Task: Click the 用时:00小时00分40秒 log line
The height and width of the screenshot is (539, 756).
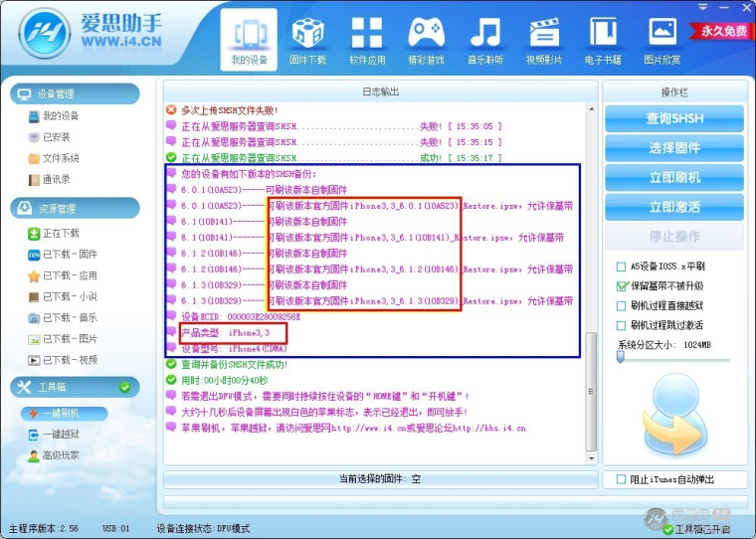Action: tap(224, 381)
